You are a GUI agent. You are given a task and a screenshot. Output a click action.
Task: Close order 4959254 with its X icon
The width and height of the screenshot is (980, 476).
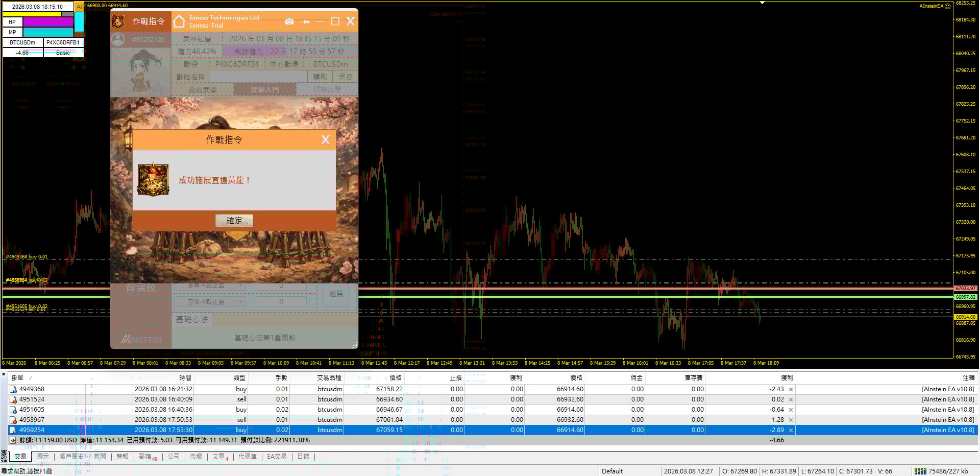(x=791, y=430)
